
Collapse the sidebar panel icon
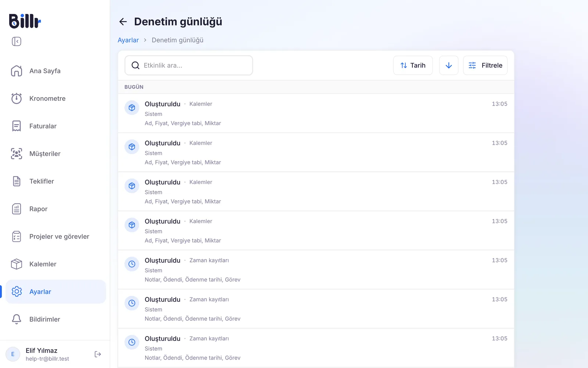17,42
